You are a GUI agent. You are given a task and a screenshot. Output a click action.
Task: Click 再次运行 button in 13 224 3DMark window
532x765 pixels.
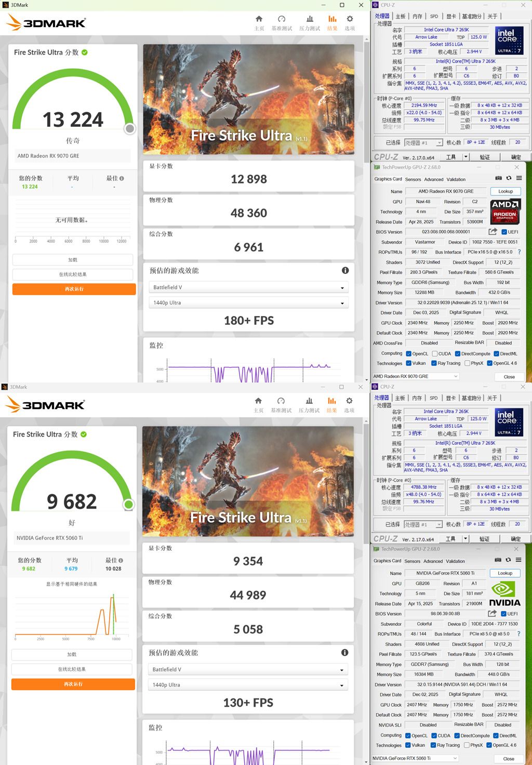point(74,289)
